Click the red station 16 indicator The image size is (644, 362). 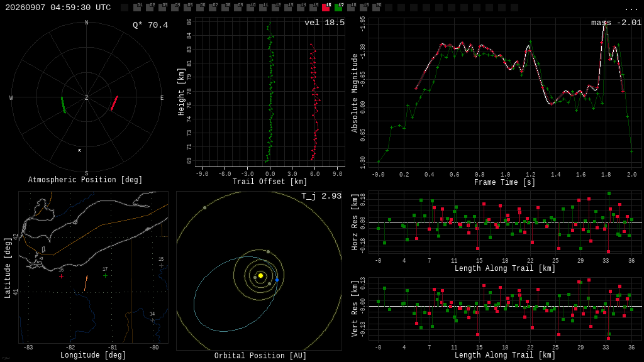326,8
